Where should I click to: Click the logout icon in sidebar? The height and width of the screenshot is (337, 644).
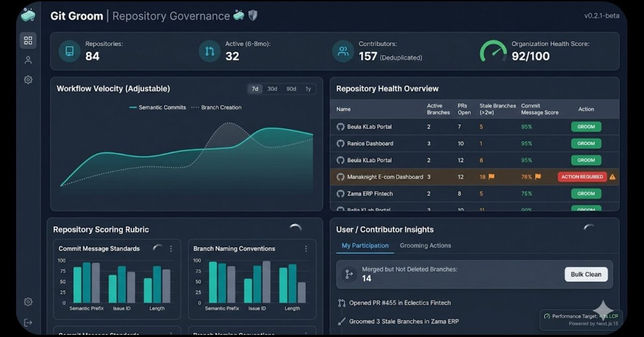click(28, 322)
